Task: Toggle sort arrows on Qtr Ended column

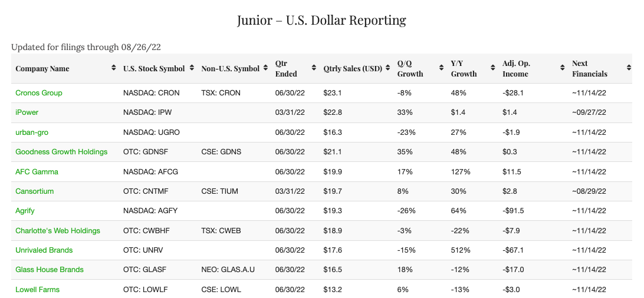Action: click(x=313, y=69)
